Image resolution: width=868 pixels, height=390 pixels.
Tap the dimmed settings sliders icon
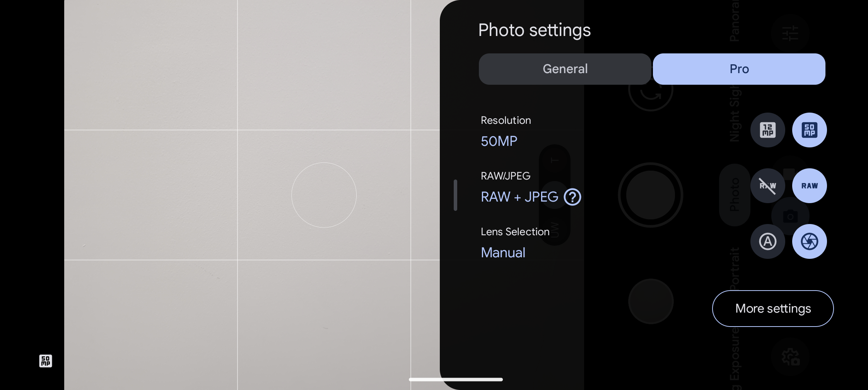click(x=790, y=33)
